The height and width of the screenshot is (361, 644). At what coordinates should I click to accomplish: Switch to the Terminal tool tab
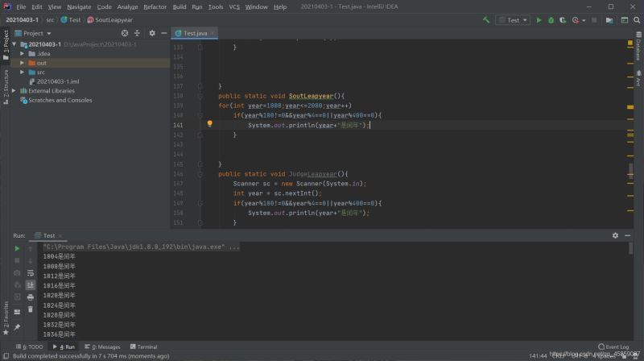pyautogui.click(x=144, y=346)
